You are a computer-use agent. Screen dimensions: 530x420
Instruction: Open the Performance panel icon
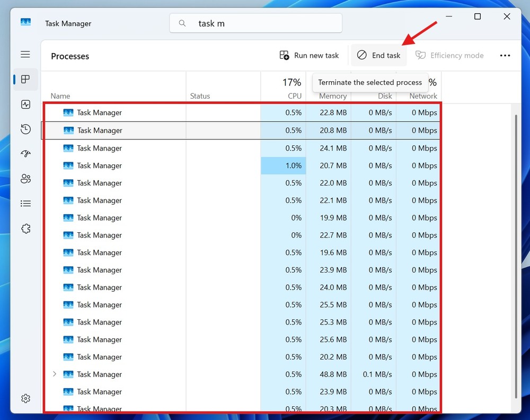pyautogui.click(x=25, y=104)
